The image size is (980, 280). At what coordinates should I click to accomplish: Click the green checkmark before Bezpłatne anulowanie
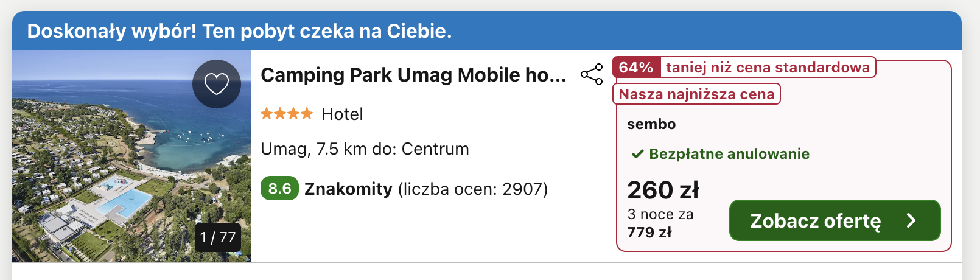637,154
